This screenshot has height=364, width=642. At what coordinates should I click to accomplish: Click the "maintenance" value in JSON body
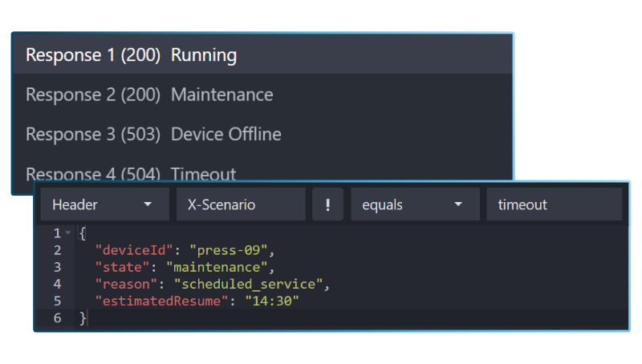point(217,267)
